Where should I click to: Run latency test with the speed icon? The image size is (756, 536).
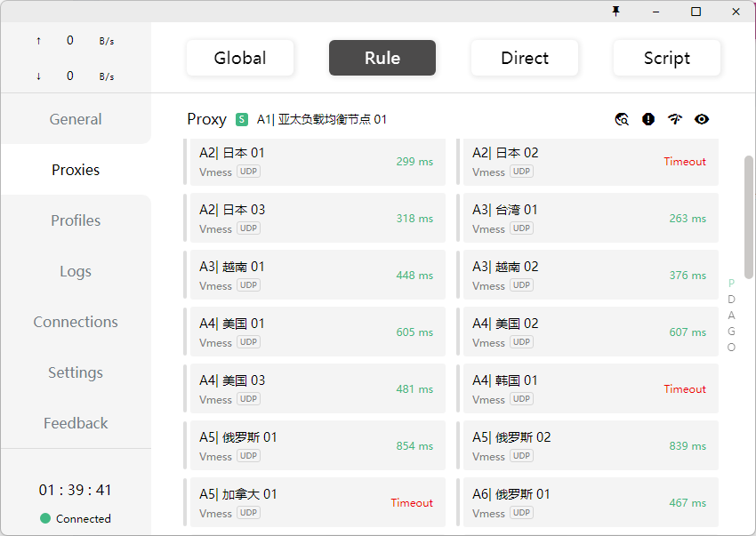pos(675,119)
